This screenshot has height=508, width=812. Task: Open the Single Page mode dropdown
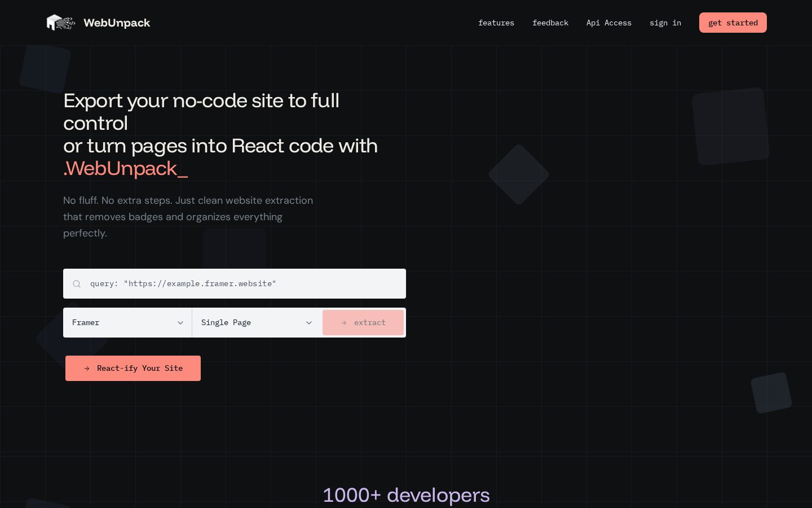(257, 322)
